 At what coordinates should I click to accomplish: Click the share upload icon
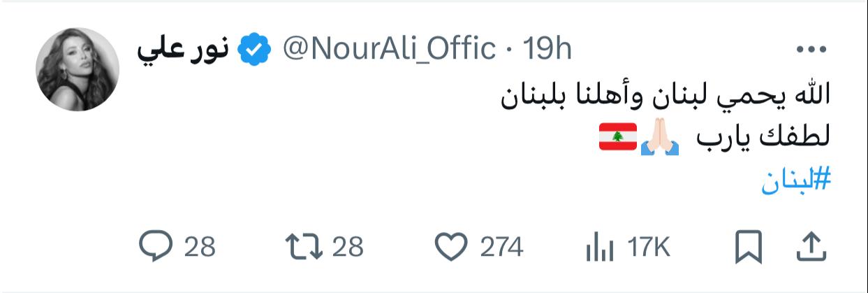811,247
